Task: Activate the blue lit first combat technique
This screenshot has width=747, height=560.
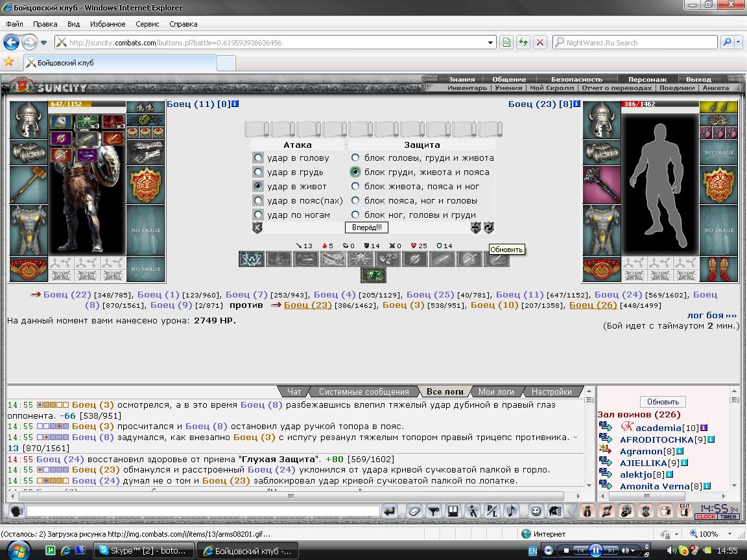Action: [252, 259]
